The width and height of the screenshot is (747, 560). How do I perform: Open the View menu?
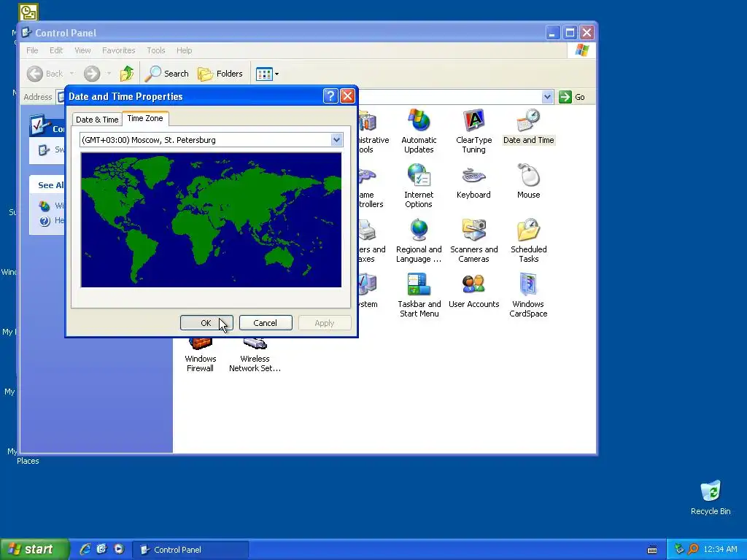pyautogui.click(x=82, y=50)
